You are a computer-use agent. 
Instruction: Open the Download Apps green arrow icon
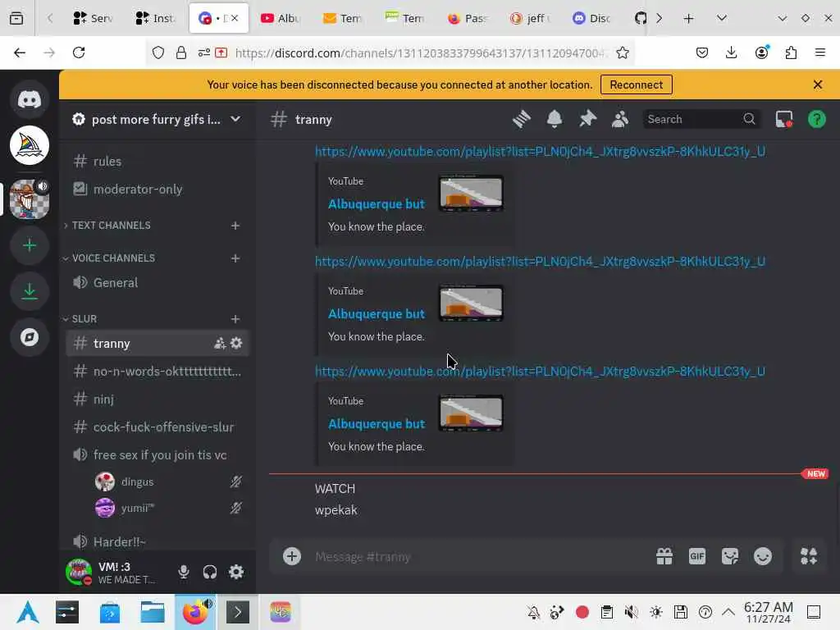[30, 291]
